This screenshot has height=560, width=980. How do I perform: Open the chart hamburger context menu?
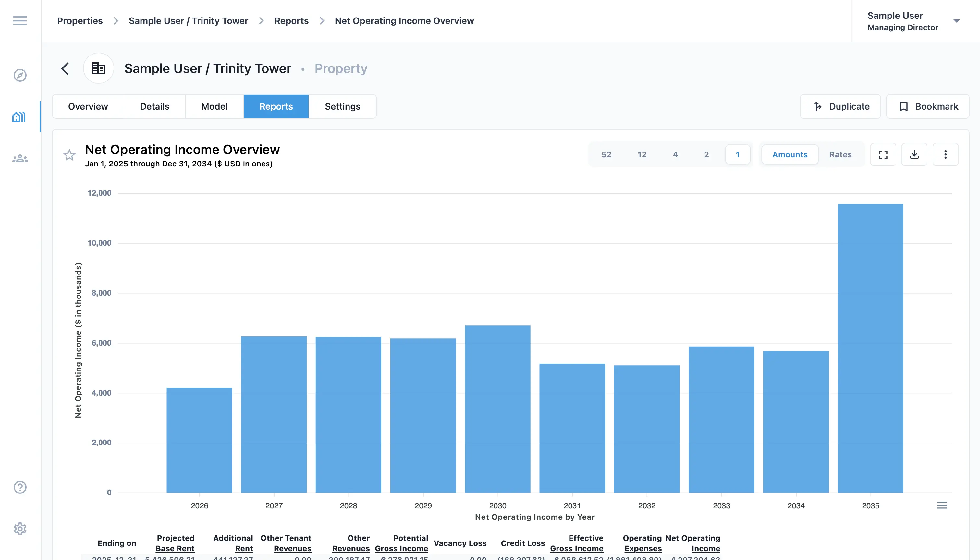coord(942,505)
